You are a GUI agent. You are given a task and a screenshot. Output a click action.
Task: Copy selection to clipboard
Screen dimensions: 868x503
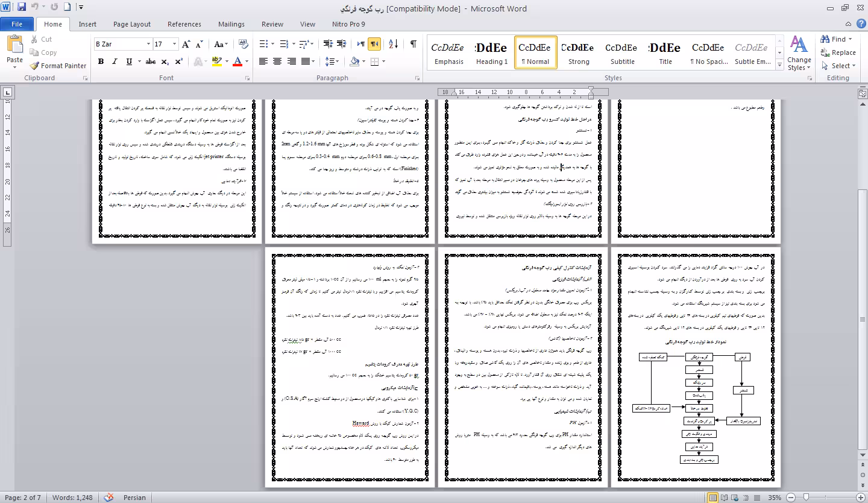click(43, 52)
